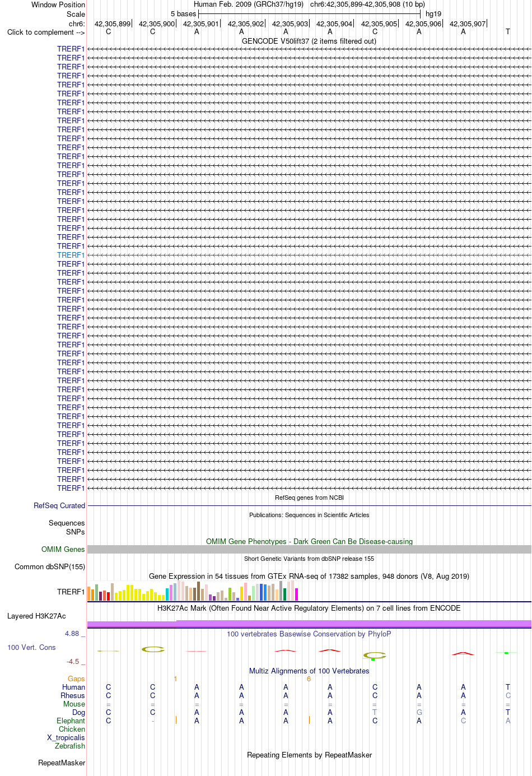Click the 4.88 PhyloP upper scale value
Viewport: 532px width, 776px height.
click(72, 633)
